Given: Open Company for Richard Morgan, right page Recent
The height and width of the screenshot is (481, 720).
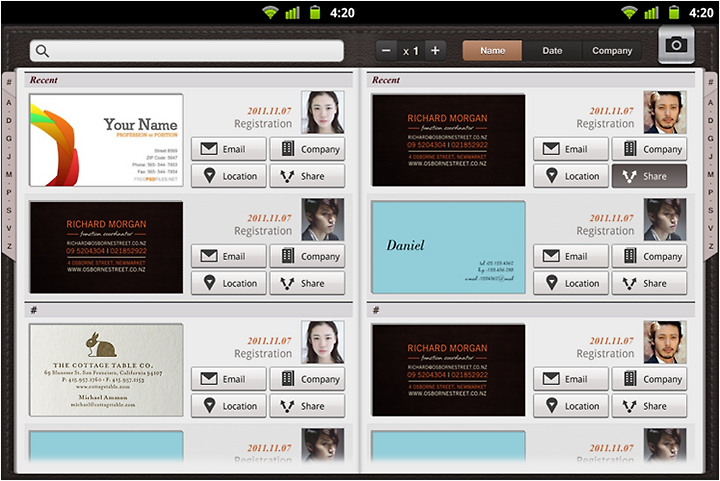Looking at the screenshot, I should (649, 149).
